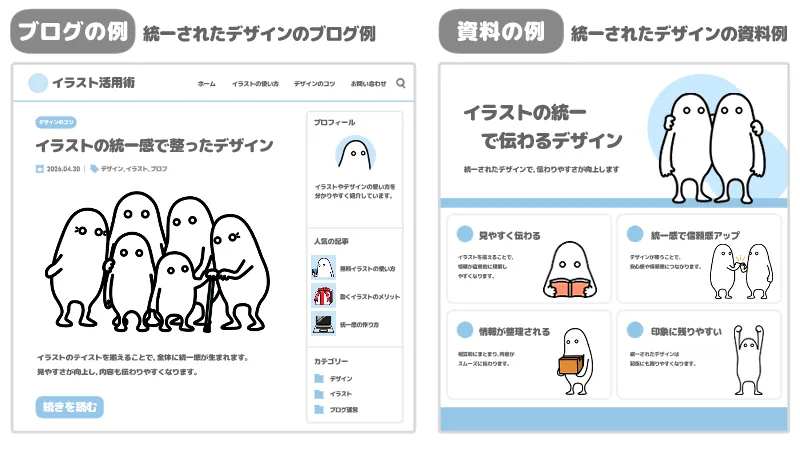The height and width of the screenshot is (450, 800).
Task: Click the ブログの例 gray label
Action: click(72, 31)
